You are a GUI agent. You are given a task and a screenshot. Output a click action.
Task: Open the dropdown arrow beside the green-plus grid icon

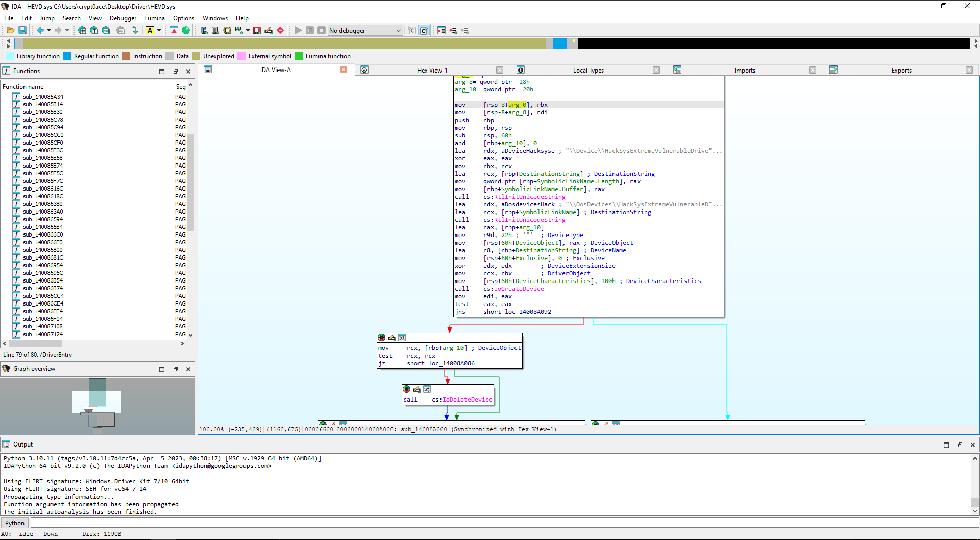(x=248, y=31)
